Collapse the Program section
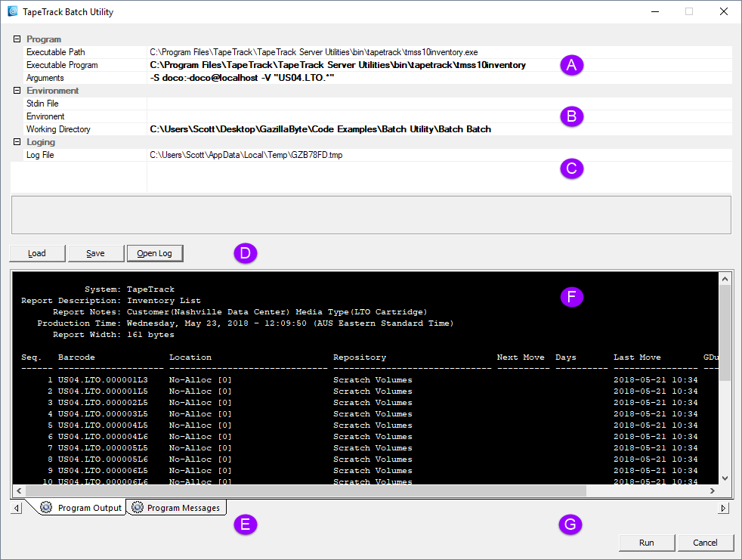Viewport: 742px width, 560px height. point(17,39)
